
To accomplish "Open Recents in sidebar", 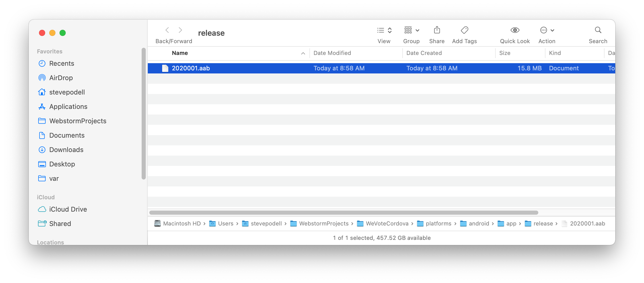I will point(62,63).
